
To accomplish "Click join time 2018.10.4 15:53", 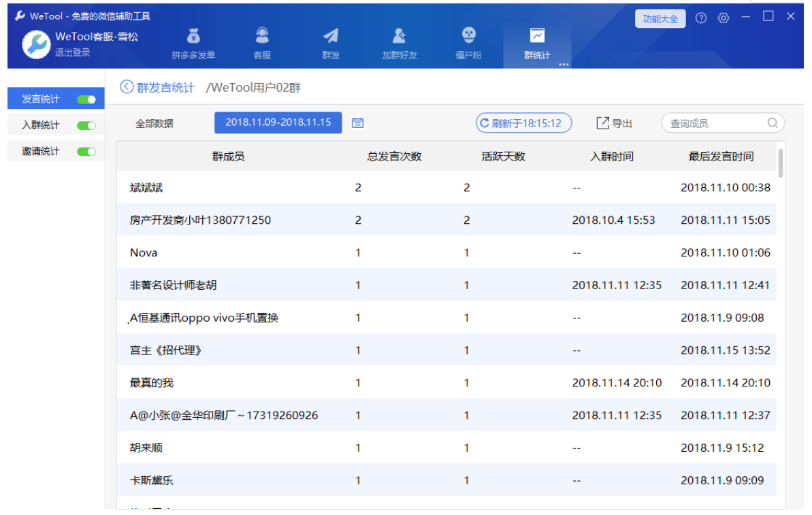I will click(613, 220).
